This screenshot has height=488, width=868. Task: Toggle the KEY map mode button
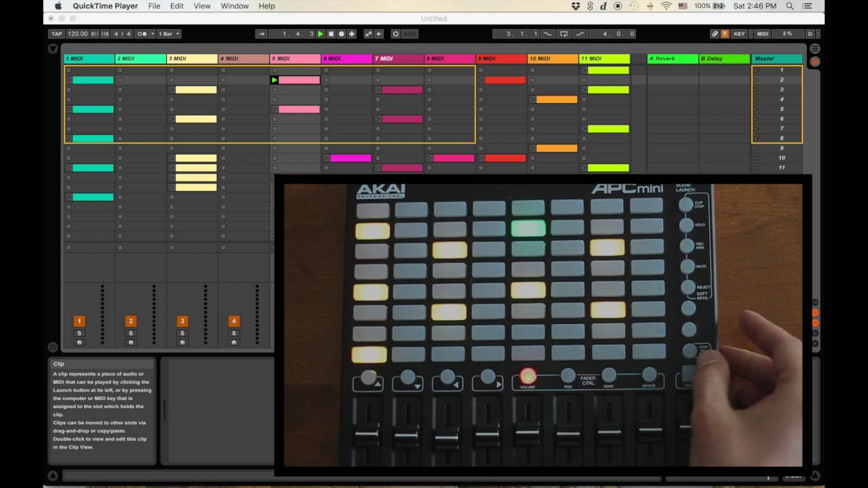click(739, 34)
